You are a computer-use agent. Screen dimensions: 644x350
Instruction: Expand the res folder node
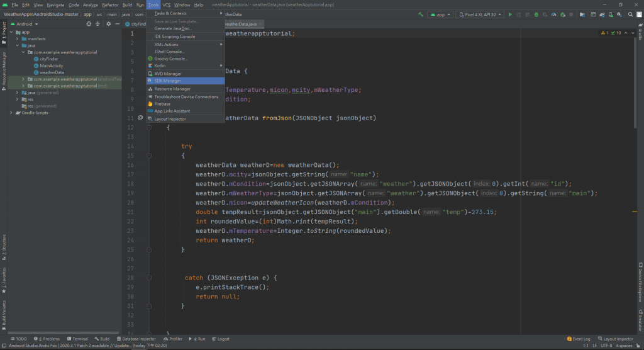coord(17,99)
